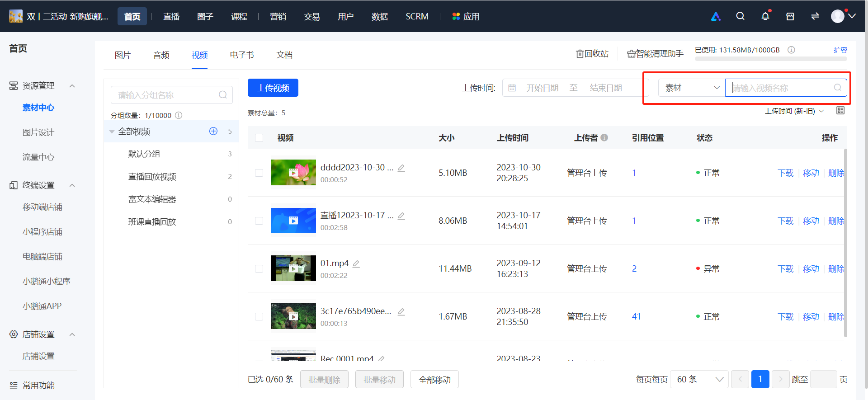
Task: Open the search icon in top bar
Action: [740, 16]
